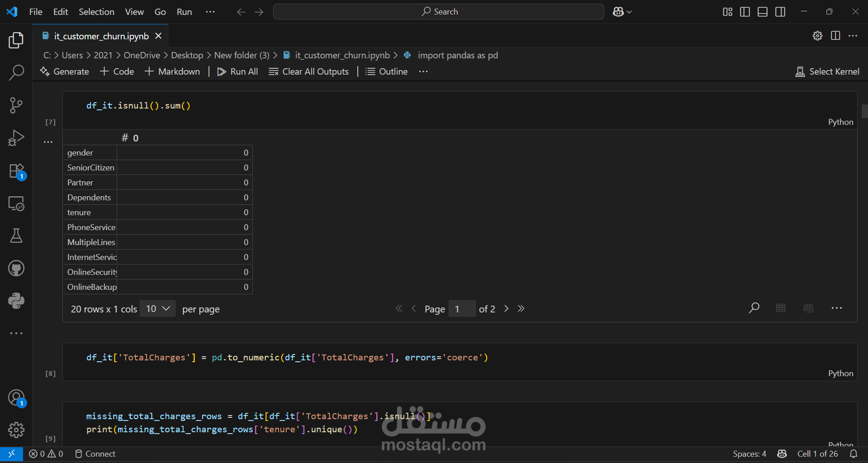The height and width of the screenshot is (463, 868).
Task: Switch to the it_customer_churn.ipynb tab
Action: tap(101, 36)
